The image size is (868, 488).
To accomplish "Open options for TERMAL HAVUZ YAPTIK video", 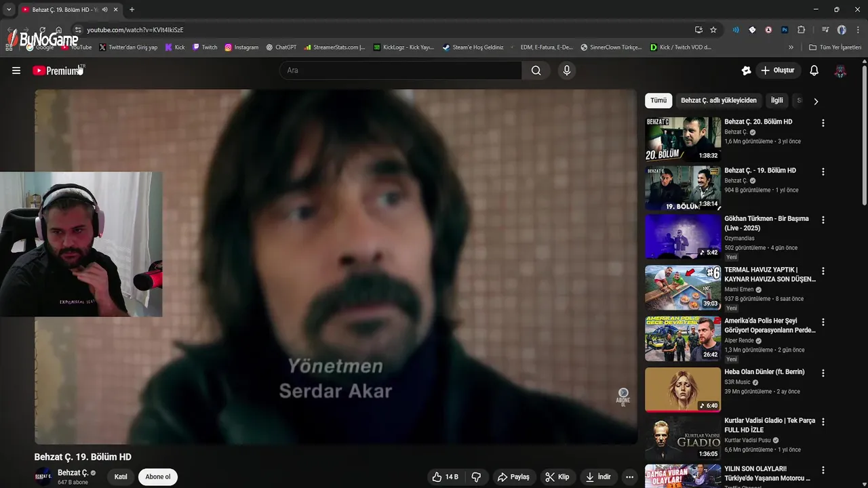I will (x=823, y=271).
